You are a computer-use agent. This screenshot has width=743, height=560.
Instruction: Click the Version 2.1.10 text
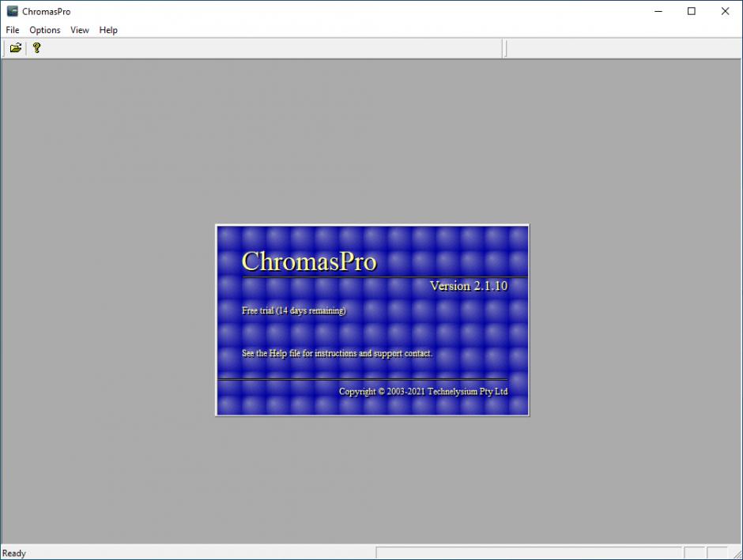[x=469, y=286]
